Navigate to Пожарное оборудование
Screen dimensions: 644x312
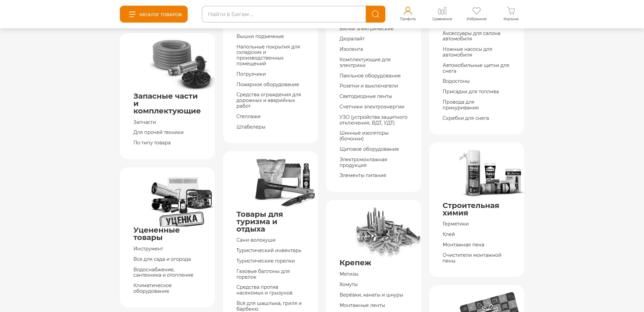(267, 84)
